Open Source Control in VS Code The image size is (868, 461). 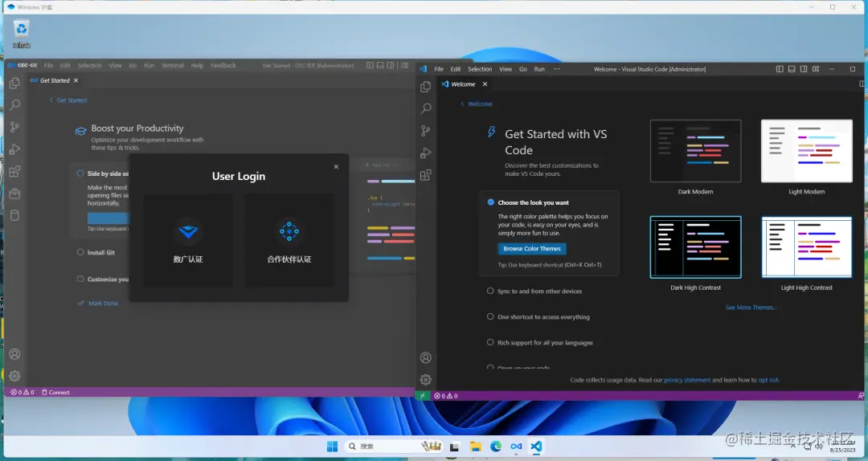tap(426, 131)
